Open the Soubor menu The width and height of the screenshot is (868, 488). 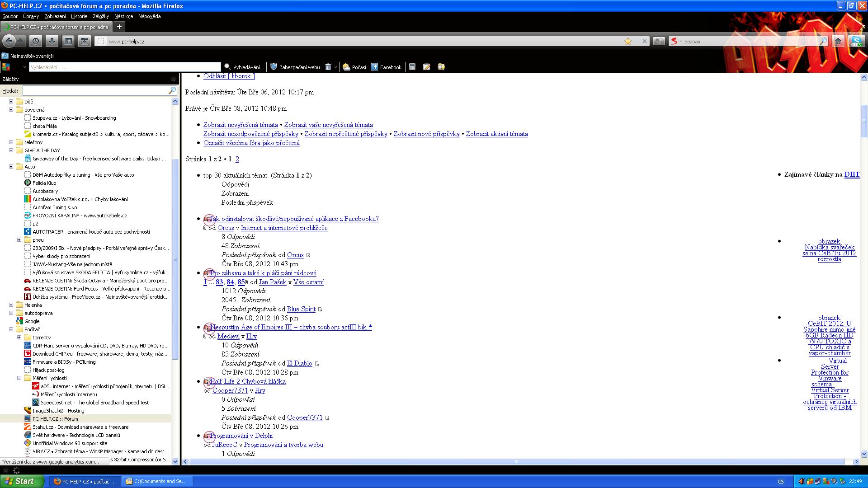[x=10, y=16]
